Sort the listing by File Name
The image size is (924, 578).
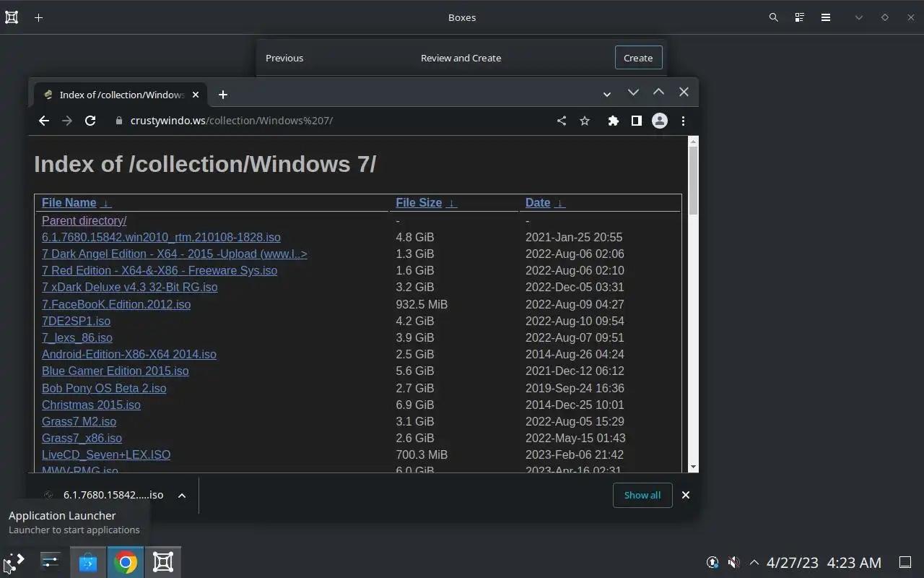tap(69, 203)
